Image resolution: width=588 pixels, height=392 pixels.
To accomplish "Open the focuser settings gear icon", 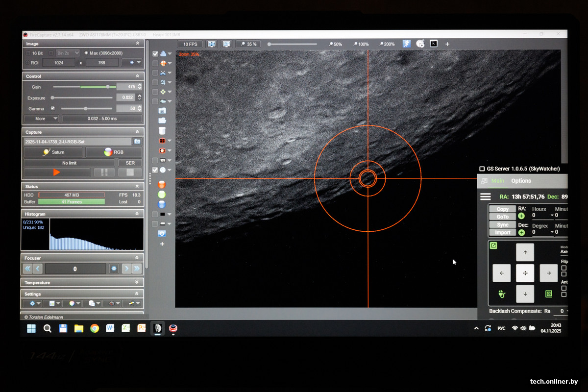I will point(114,269).
